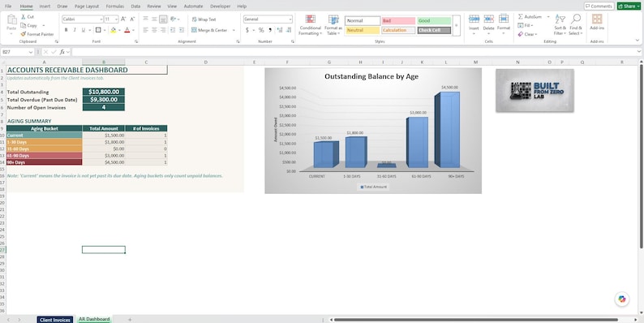Toggle italic formatting
Image resolution: width=644 pixels, height=323 pixels.
(x=75, y=30)
